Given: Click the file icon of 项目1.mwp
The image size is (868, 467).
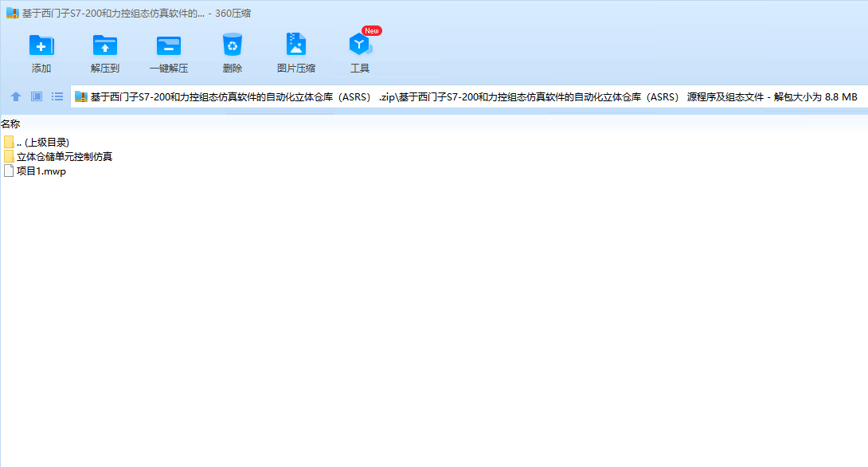Looking at the screenshot, I should coord(8,171).
